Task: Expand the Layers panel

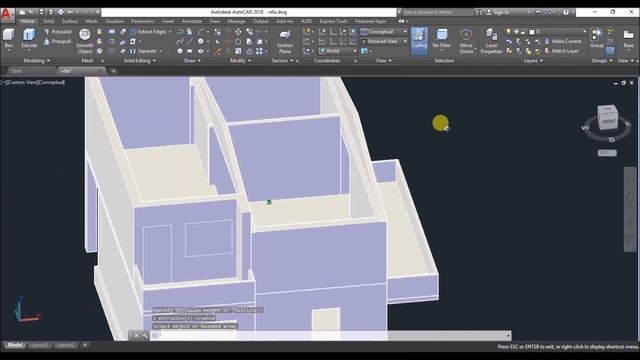Action: [533, 60]
